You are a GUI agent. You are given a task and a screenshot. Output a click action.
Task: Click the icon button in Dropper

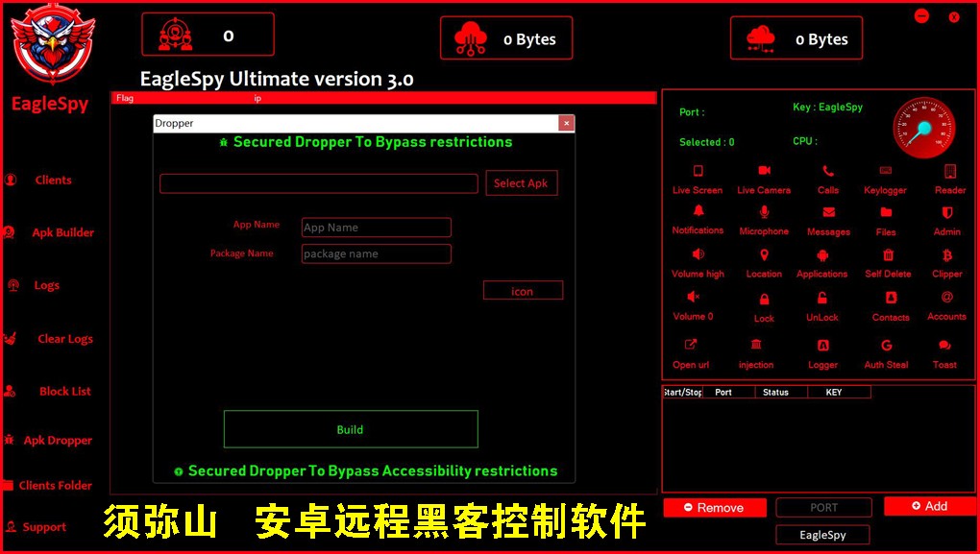523,290
